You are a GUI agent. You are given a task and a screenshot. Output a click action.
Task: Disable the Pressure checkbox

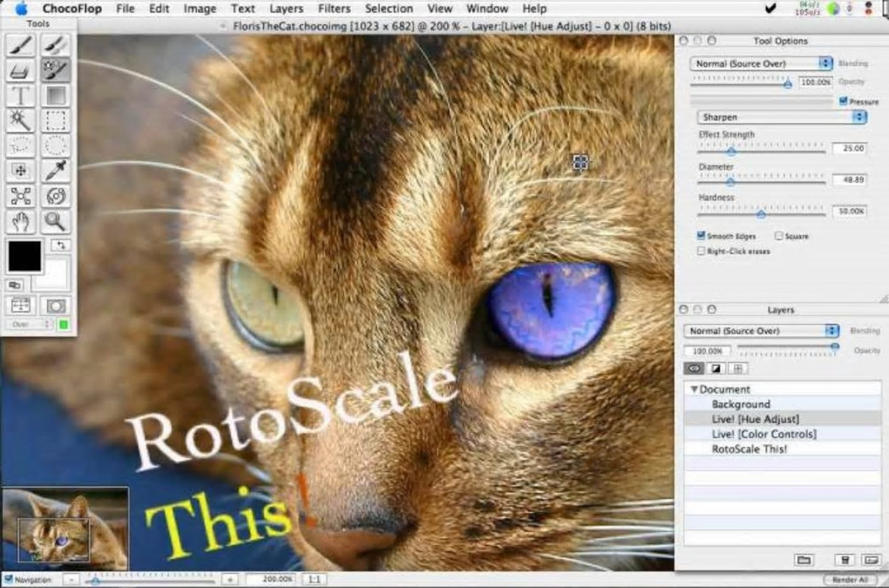pos(843,101)
